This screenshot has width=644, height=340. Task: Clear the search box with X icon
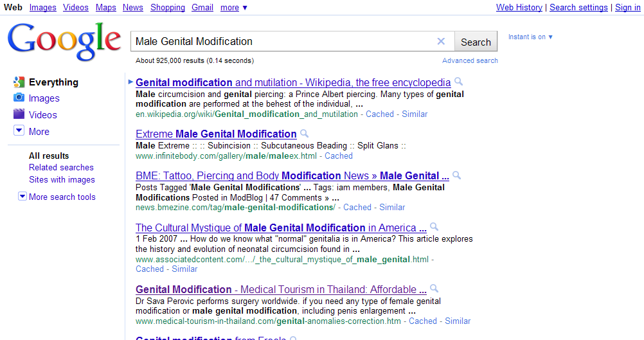click(x=441, y=42)
